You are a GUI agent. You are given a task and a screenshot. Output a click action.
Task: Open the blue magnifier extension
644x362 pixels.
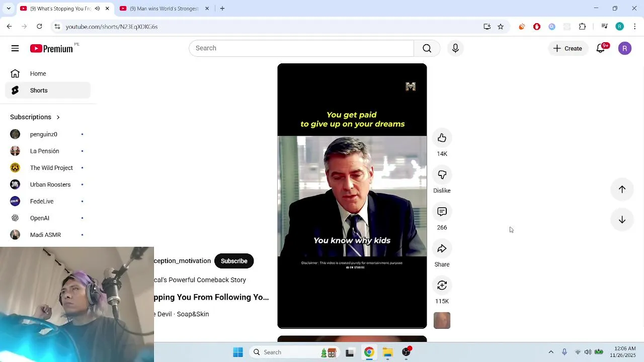tap(552, 27)
